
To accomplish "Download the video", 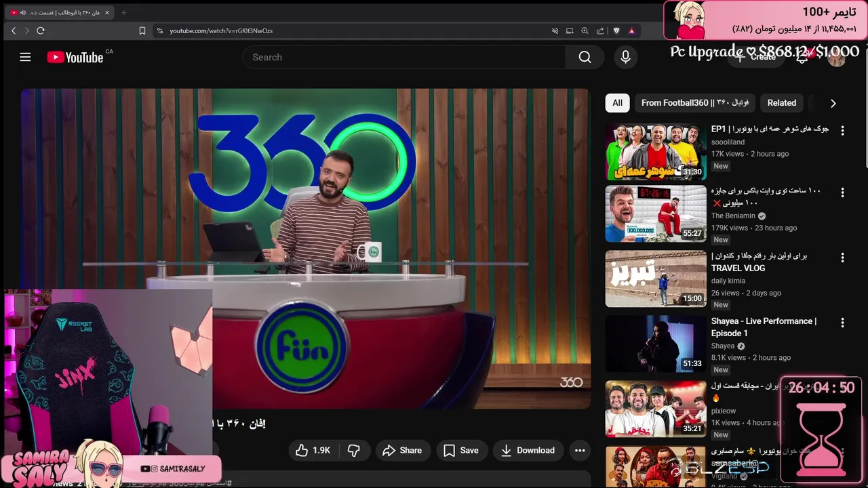I will click(528, 450).
